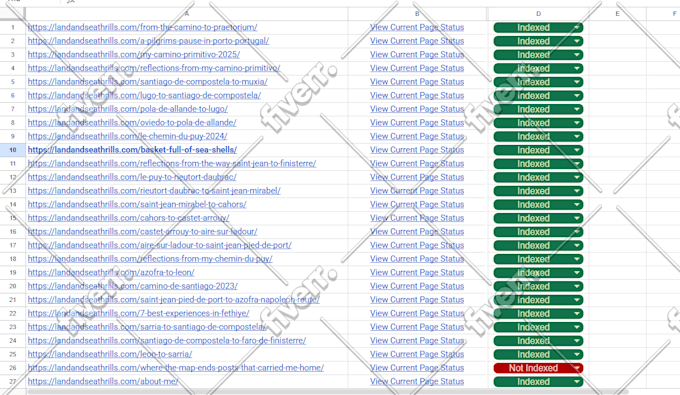Open the reflections-from-the-way-saint-jean-to-finisterre link
The width and height of the screenshot is (680, 395).
click(172, 163)
